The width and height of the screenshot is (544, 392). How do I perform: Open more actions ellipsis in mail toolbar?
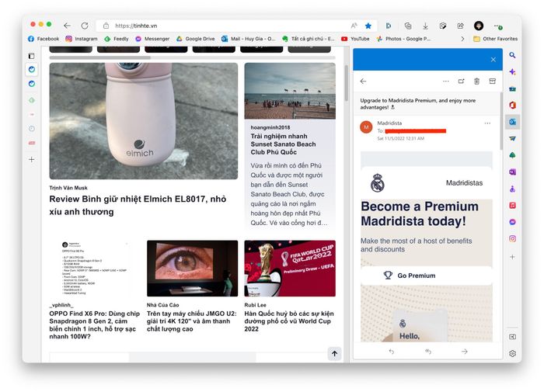click(x=446, y=81)
